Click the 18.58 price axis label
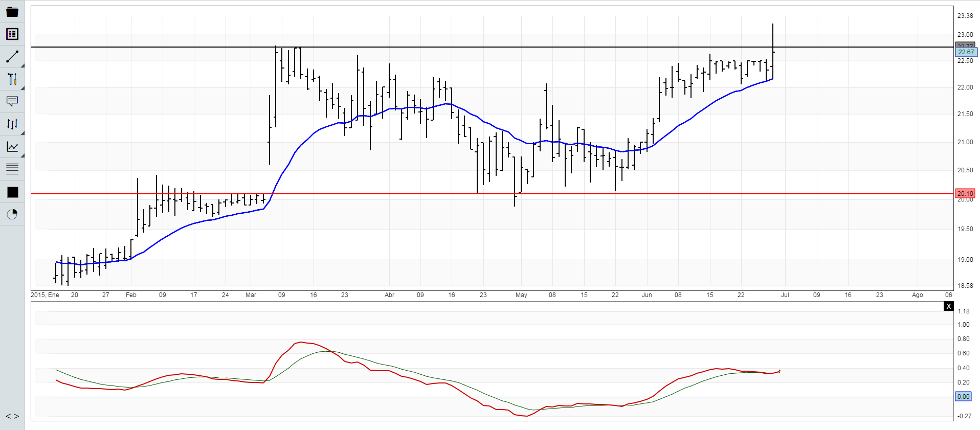This screenshot has height=430, width=980. pyautogui.click(x=965, y=286)
